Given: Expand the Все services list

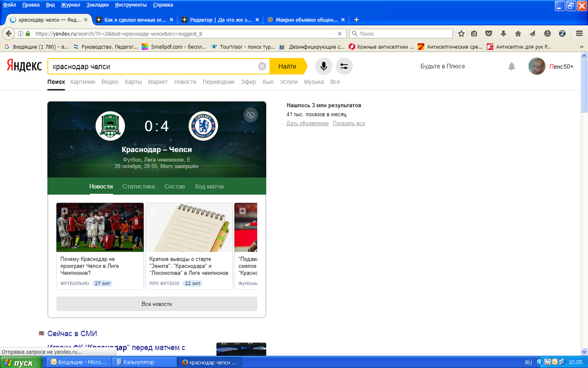Looking at the screenshot, I should [x=335, y=82].
